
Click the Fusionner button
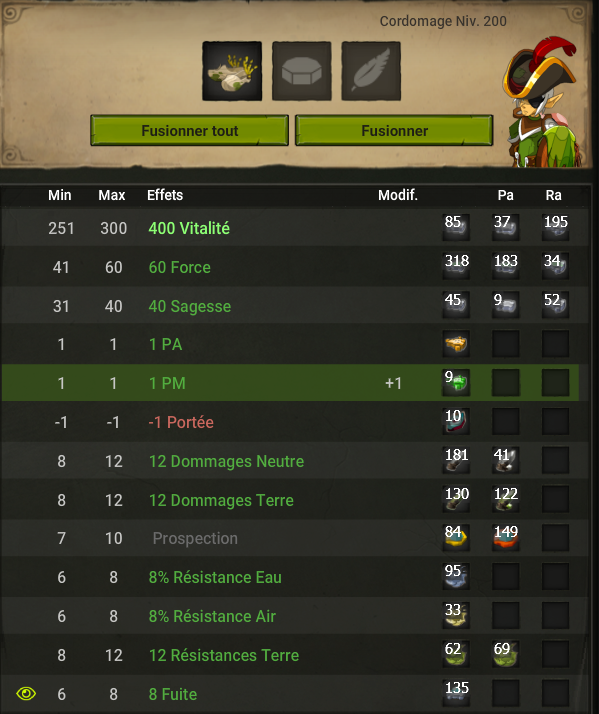pyautogui.click(x=394, y=131)
